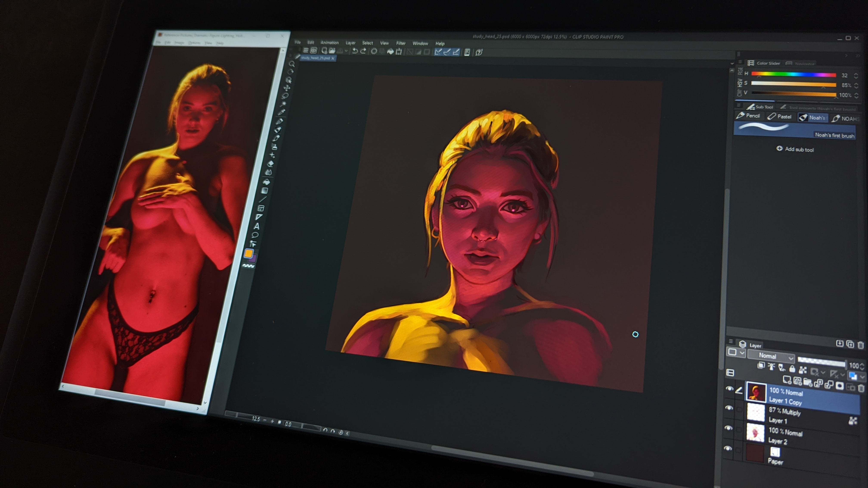Hide the Paper layer
This screenshot has height=488, width=868.
[x=728, y=448]
